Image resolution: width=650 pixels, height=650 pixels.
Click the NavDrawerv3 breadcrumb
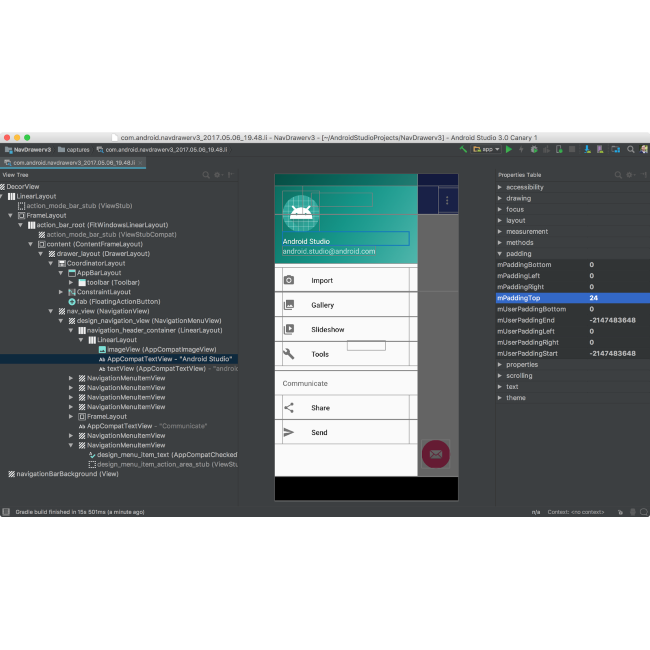click(28, 150)
